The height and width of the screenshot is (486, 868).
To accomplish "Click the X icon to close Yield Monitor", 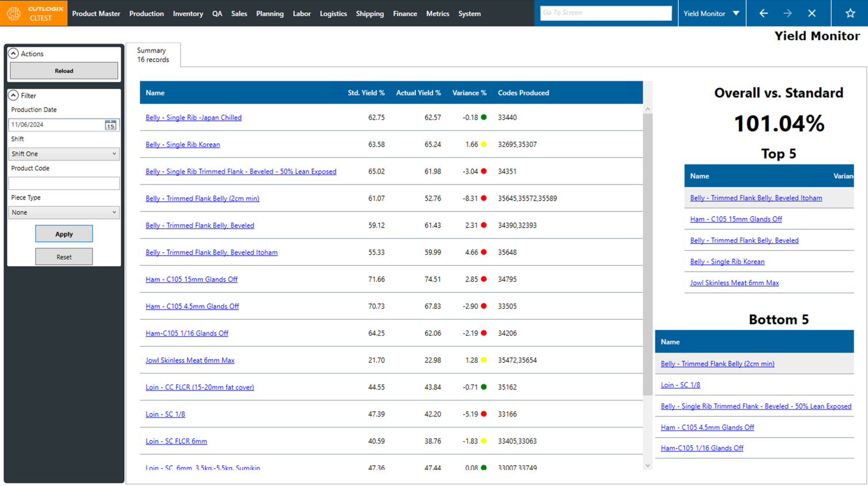I will [x=812, y=13].
